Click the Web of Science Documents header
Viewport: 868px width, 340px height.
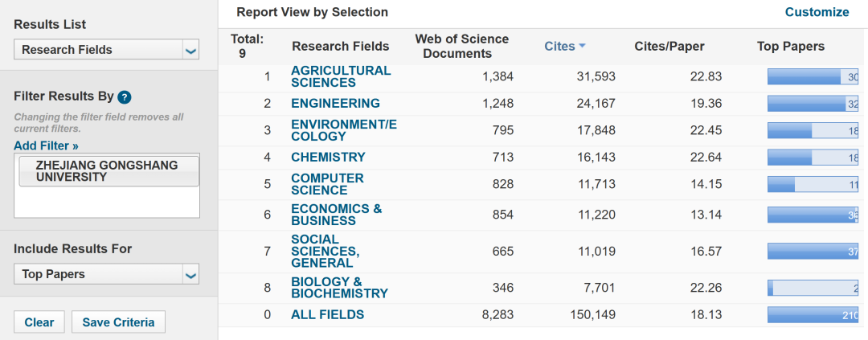(x=461, y=47)
